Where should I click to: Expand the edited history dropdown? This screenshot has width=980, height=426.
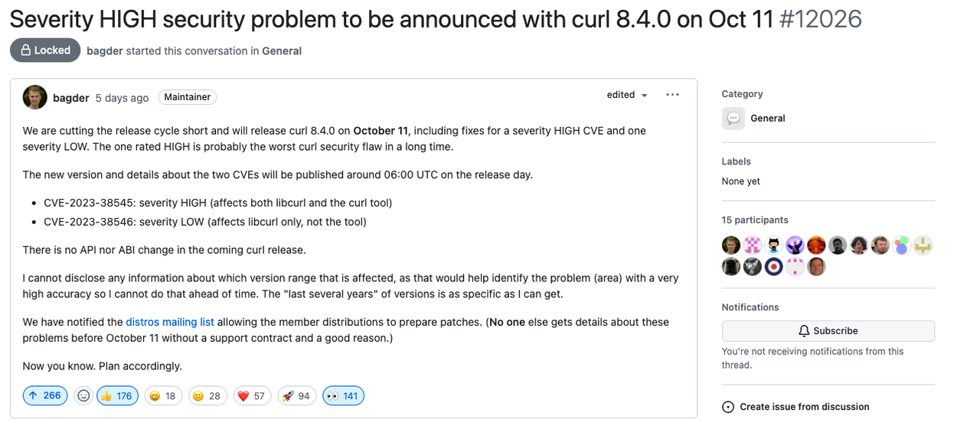[x=627, y=95]
